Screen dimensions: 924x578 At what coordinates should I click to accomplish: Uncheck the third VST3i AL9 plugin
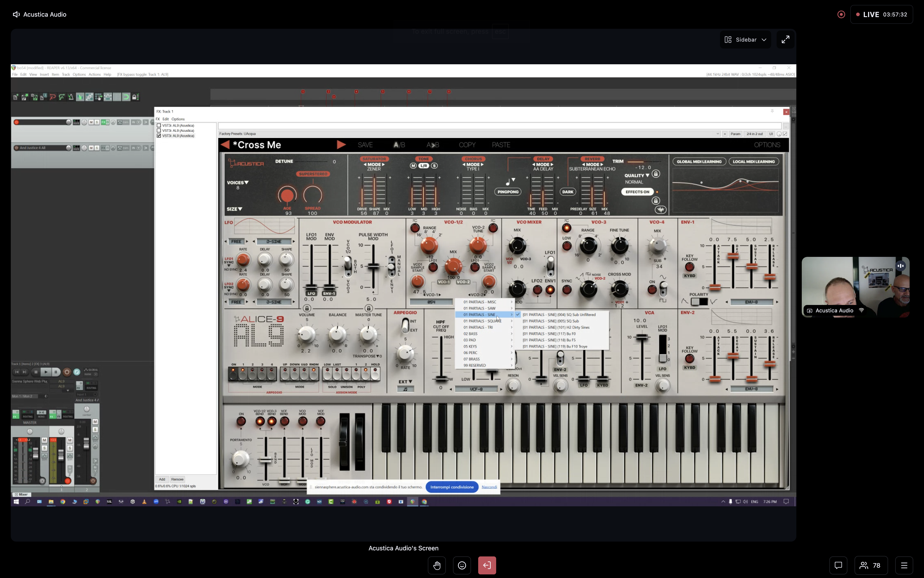pos(159,136)
